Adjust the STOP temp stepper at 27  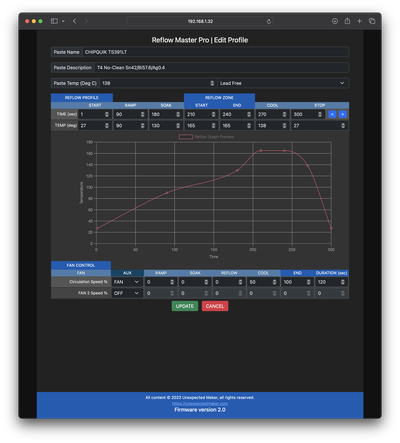pos(343,126)
